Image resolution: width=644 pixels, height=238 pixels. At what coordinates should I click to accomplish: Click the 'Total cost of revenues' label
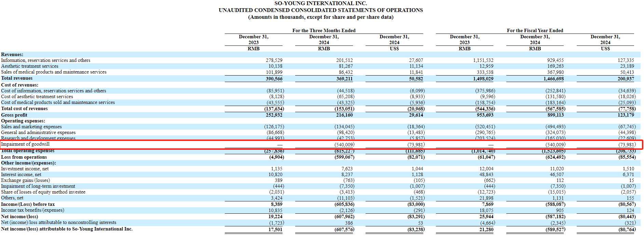[x=24, y=109]
